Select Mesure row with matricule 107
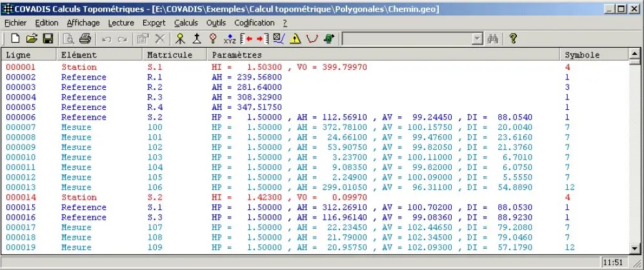 pyautogui.click(x=315, y=227)
